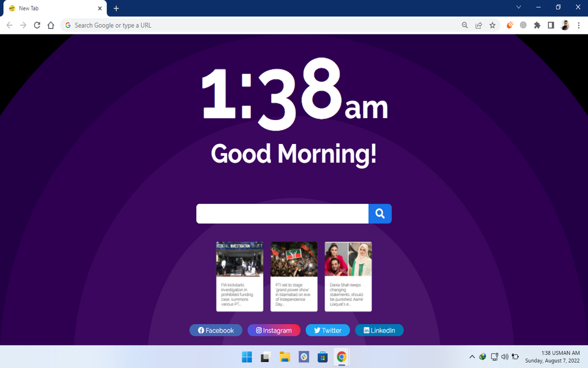This screenshot has width=588, height=368.
Task: Click the share page icon
Action: point(479,25)
